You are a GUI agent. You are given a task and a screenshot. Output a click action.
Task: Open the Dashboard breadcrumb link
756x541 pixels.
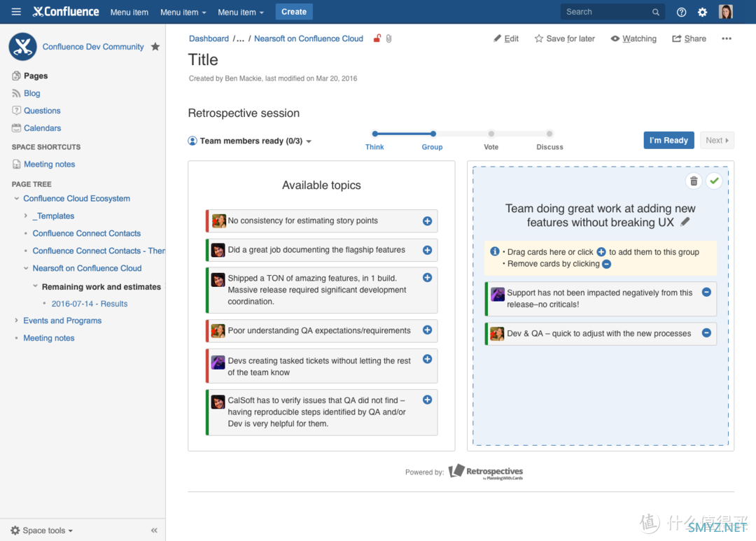(209, 38)
